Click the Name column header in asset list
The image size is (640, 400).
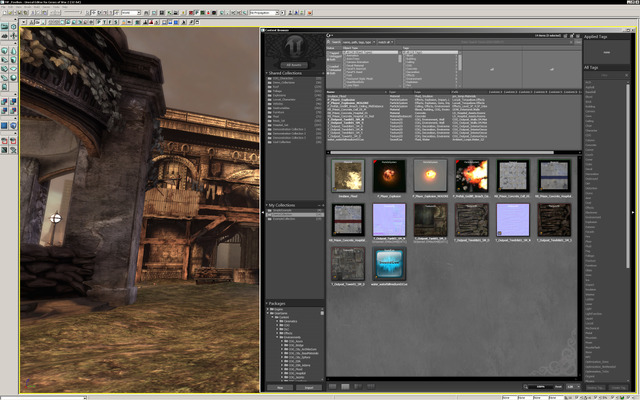point(332,92)
